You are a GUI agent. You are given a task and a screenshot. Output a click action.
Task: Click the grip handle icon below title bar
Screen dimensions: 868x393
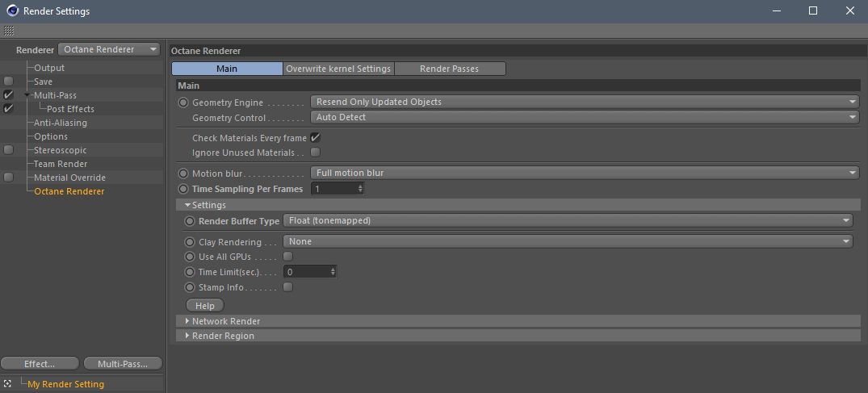pos(9,31)
